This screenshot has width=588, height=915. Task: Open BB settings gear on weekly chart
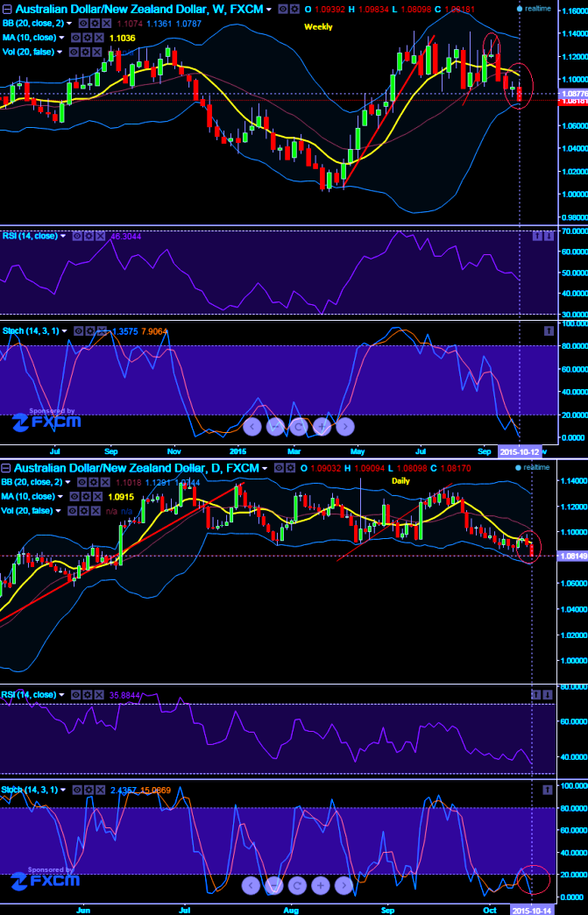point(94,23)
